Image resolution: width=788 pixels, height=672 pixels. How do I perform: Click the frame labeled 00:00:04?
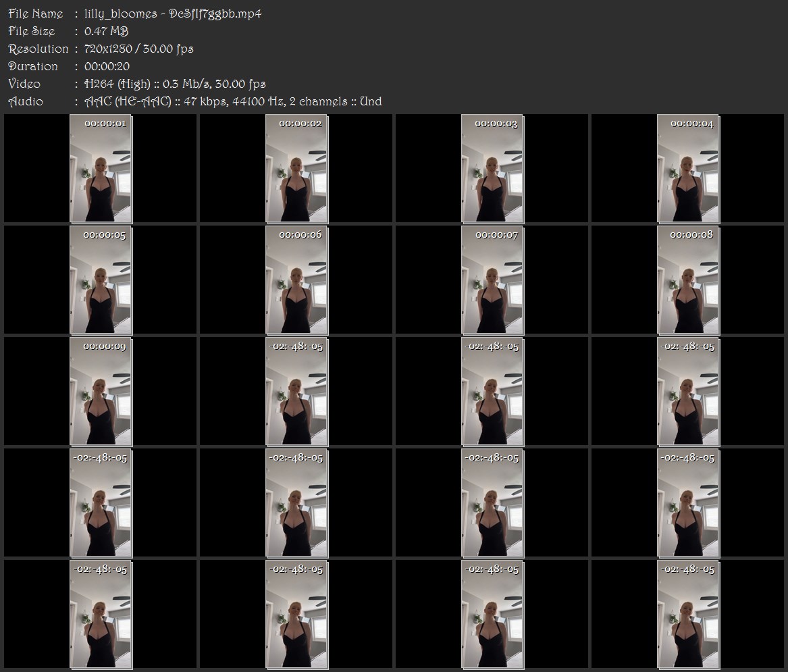point(688,168)
